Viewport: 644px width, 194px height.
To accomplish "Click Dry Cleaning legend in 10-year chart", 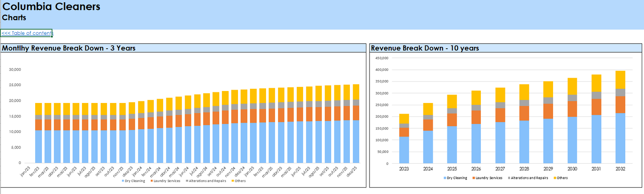I will click(x=456, y=177).
